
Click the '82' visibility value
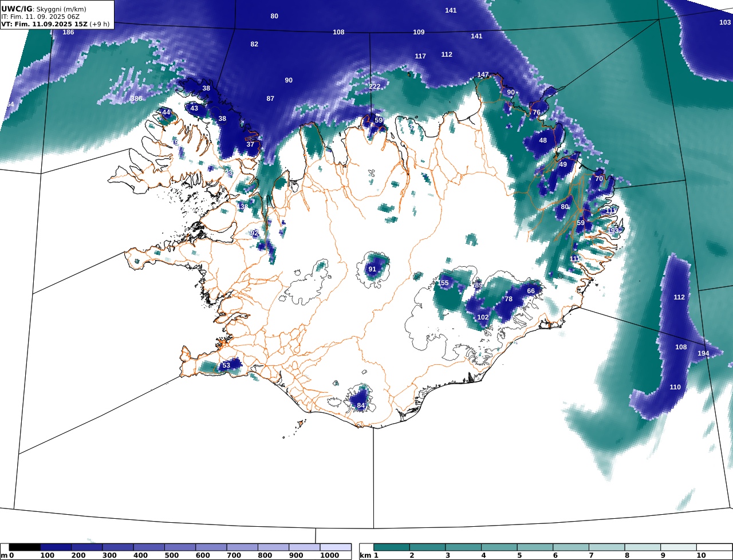point(254,44)
